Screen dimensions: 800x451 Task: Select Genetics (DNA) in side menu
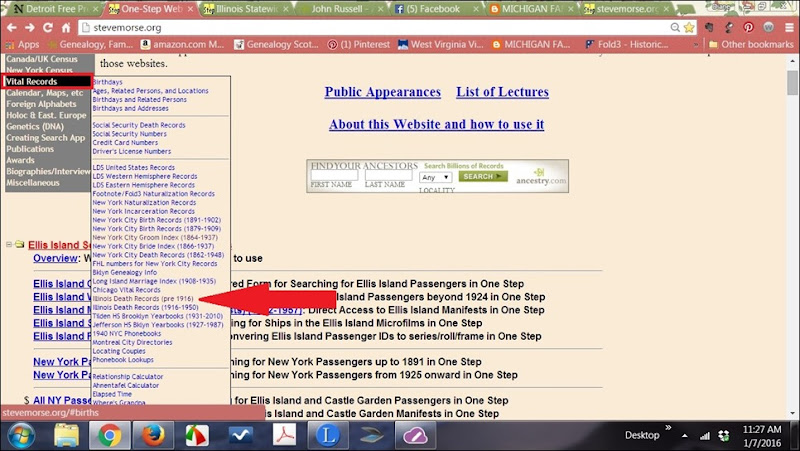point(35,127)
